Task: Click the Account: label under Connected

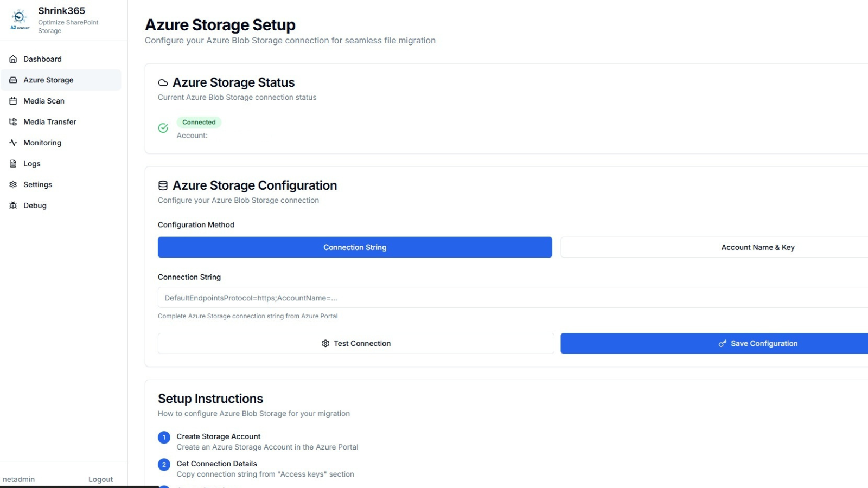Action: (192, 136)
